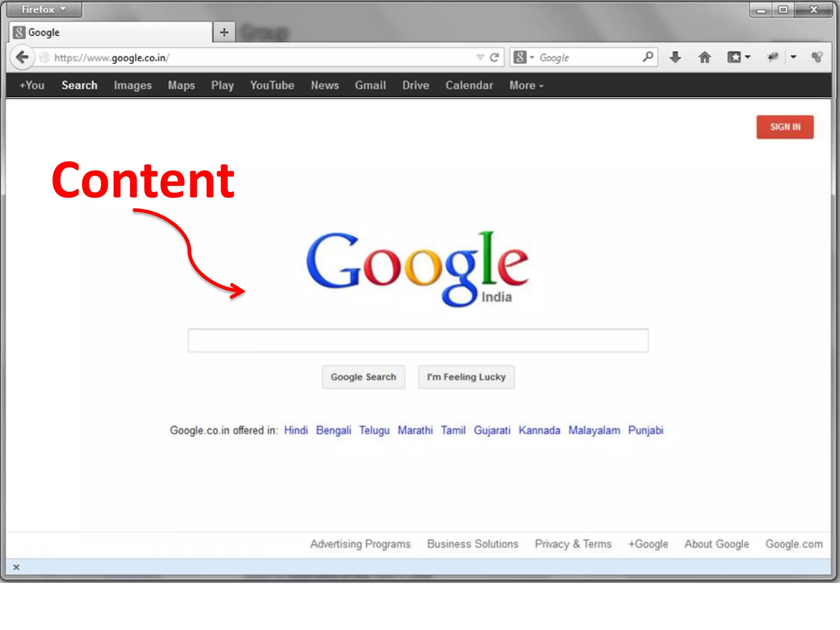Click the main Google search input box
The height and width of the screenshot is (630, 840).
point(418,340)
